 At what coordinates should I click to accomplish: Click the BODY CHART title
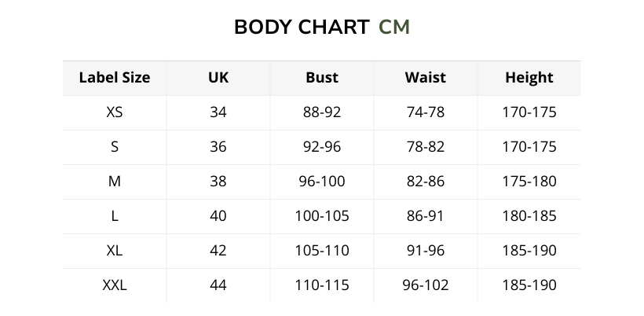302,28
